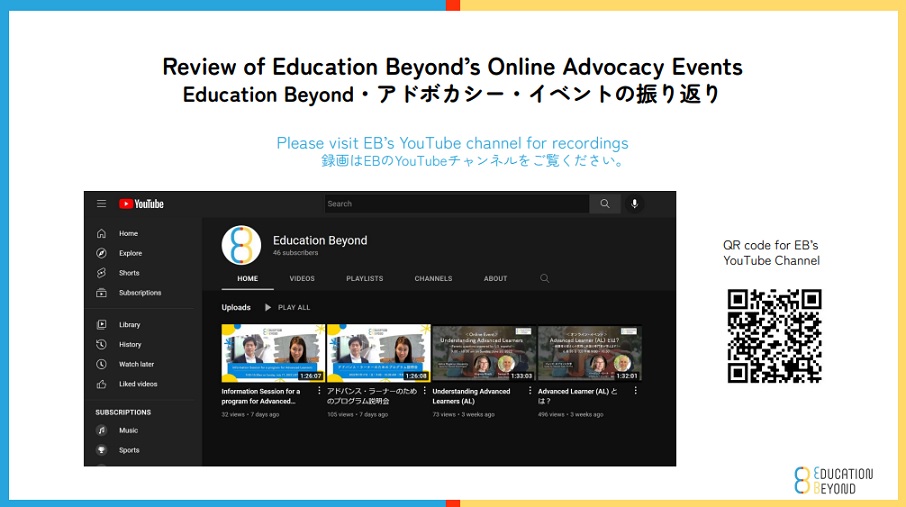Click the search magnifier button
This screenshot has height=507, width=906.
click(x=604, y=203)
